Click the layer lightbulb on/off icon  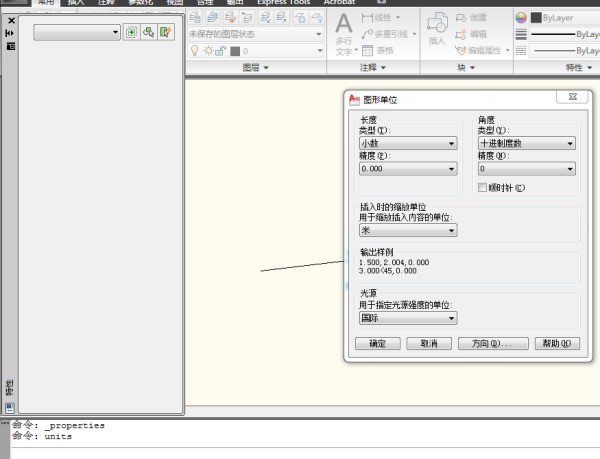(196, 50)
